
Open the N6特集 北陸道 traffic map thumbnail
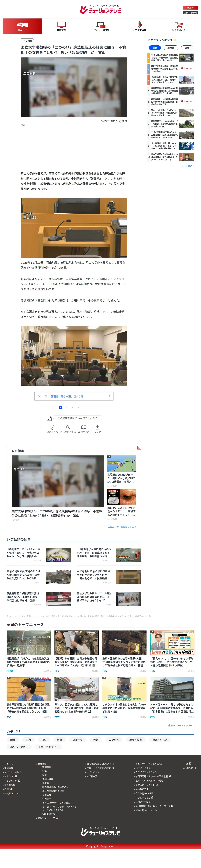(122, 464)
